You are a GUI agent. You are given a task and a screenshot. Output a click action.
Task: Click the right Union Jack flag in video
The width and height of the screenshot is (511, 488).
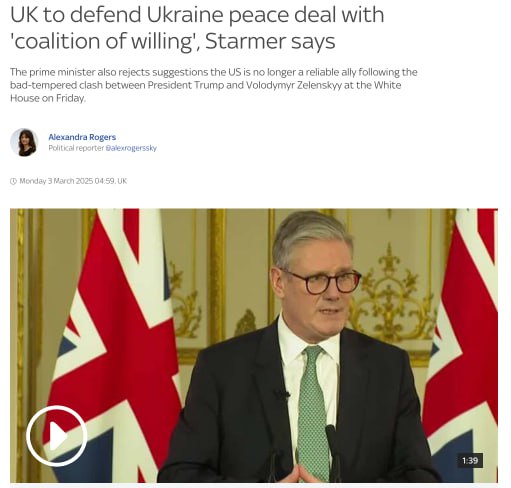(x=462, y=345)
